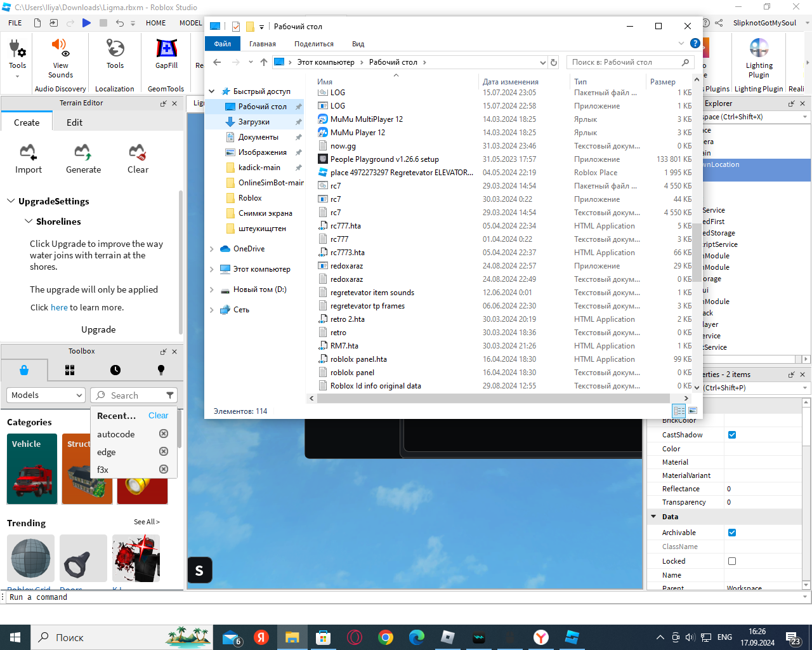Screen dimensions: 812x650
Task: Click the share icon next to username in Studio
Action: click(x=719, y=23)
